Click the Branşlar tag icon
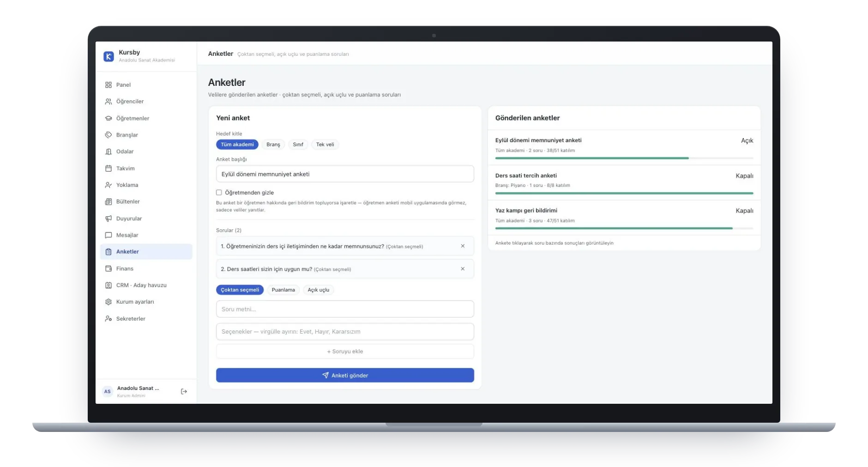 108,135
